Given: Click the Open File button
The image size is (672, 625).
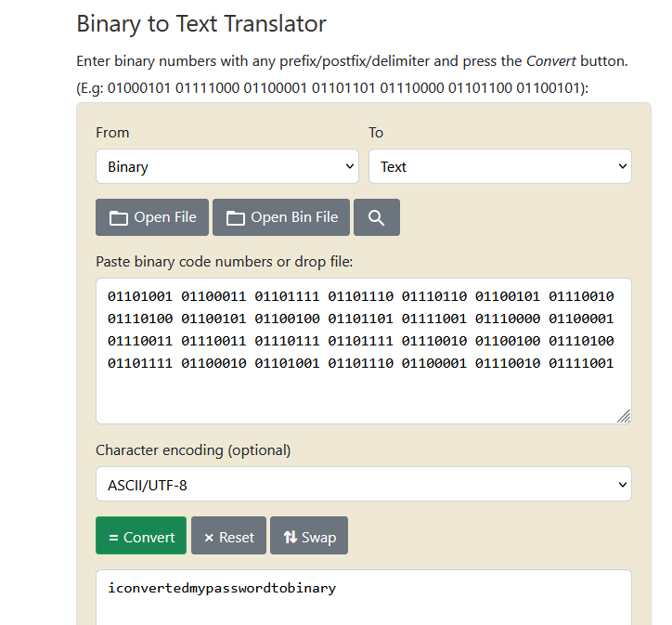Looking at the screenshot, I should point(152,217).
